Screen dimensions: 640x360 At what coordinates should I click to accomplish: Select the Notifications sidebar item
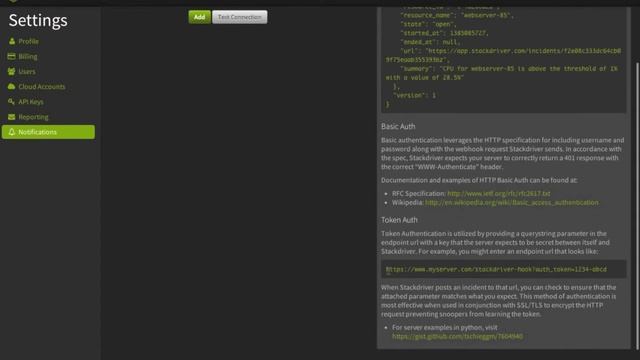pyautogui.click(x=48, y=132)
